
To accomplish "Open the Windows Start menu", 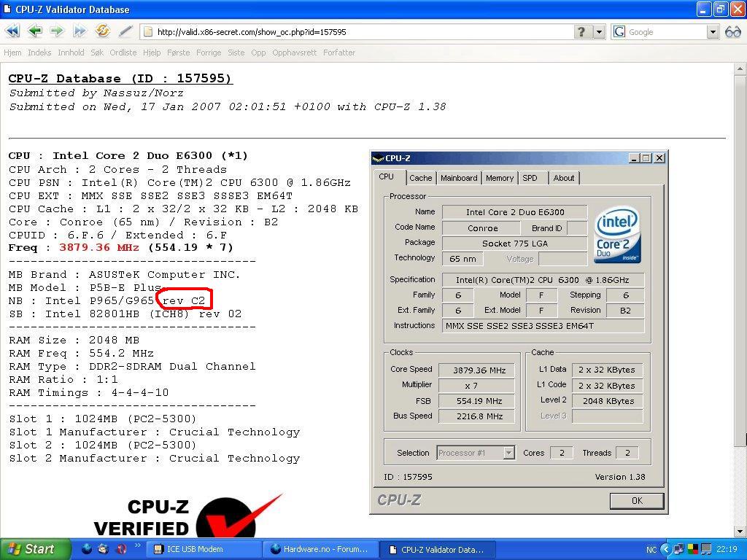I will coord(35,549).
